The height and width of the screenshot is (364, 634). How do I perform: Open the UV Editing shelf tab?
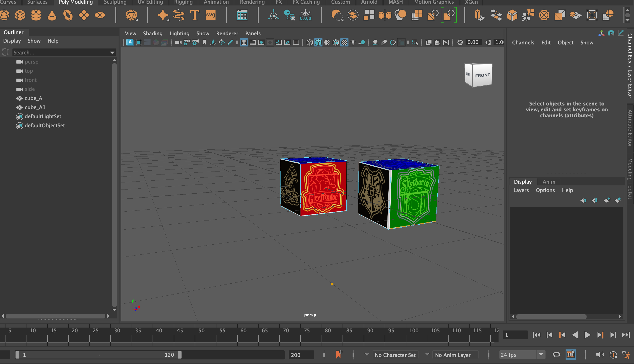point(150,2)
